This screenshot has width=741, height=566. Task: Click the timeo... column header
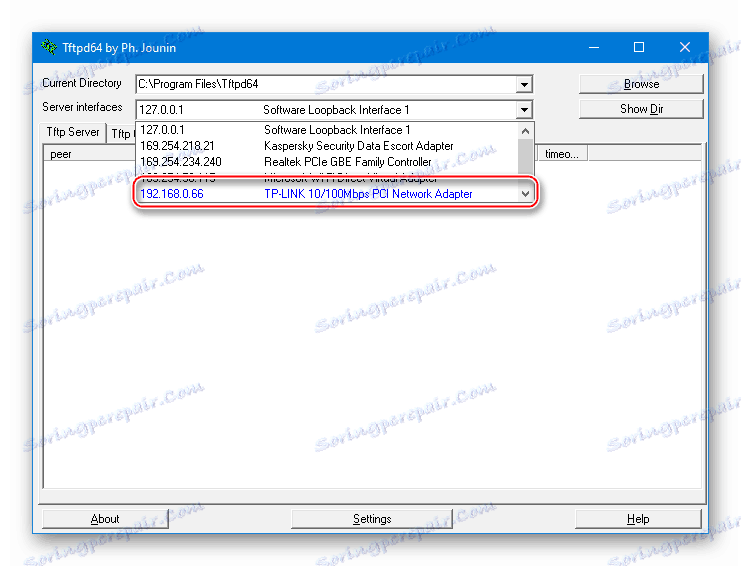(x=562, y=154)
